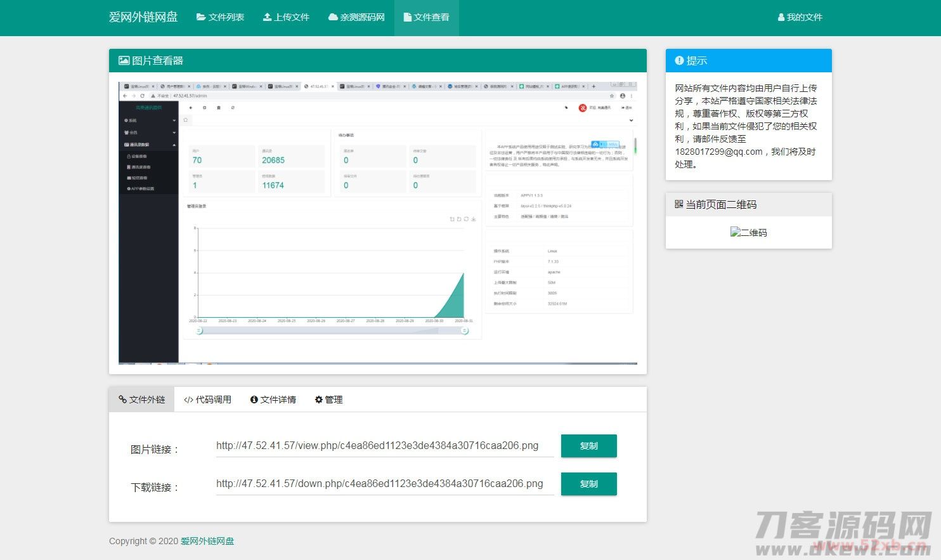This screenshot has width=941, height=560.
Task: Switch to the 管理 tab
Action: [x=328, y=400]
